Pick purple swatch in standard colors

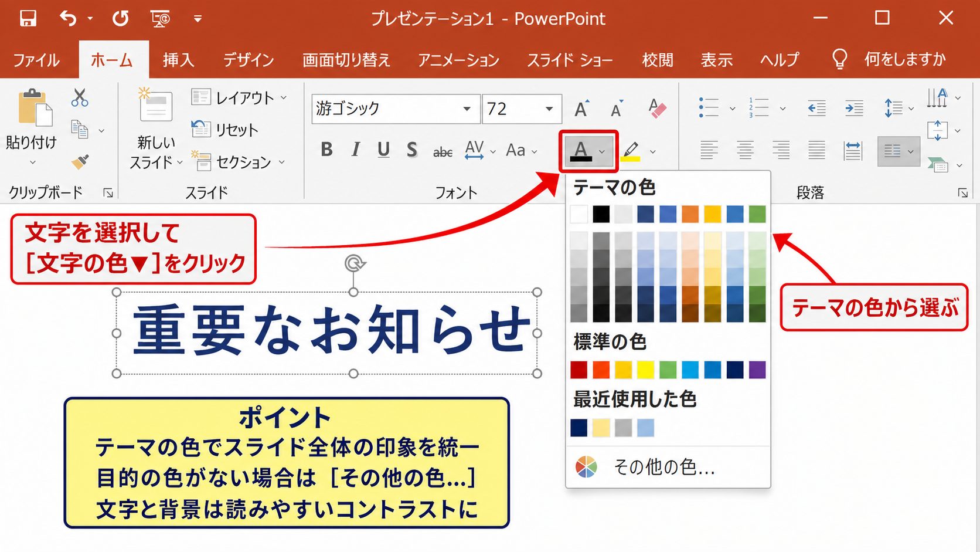coord(757,370)
